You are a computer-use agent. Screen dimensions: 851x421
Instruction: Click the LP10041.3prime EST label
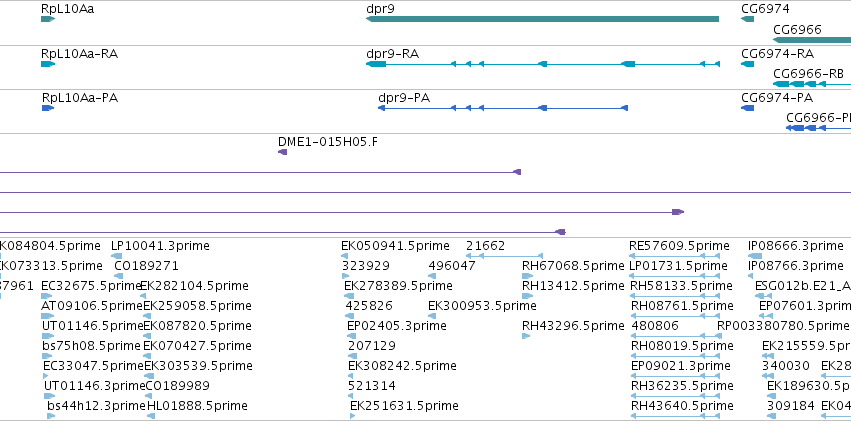click(x=160, y=246)
